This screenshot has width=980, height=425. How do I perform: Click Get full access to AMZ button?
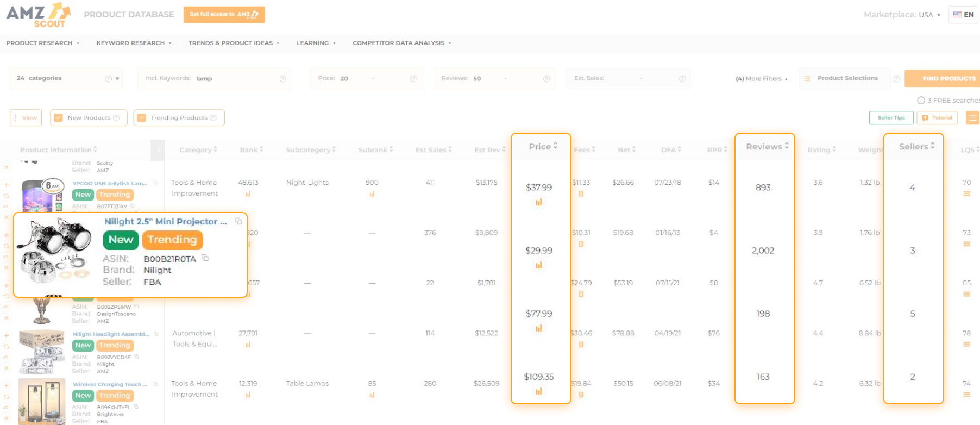tap(224, 15)
